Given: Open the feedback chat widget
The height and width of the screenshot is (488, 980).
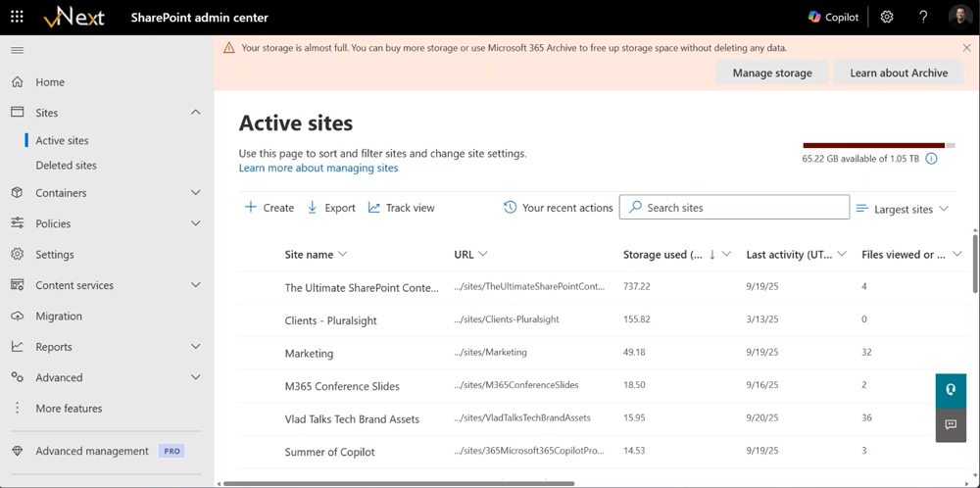Looking at the screenshot, I should coord(951,425).
